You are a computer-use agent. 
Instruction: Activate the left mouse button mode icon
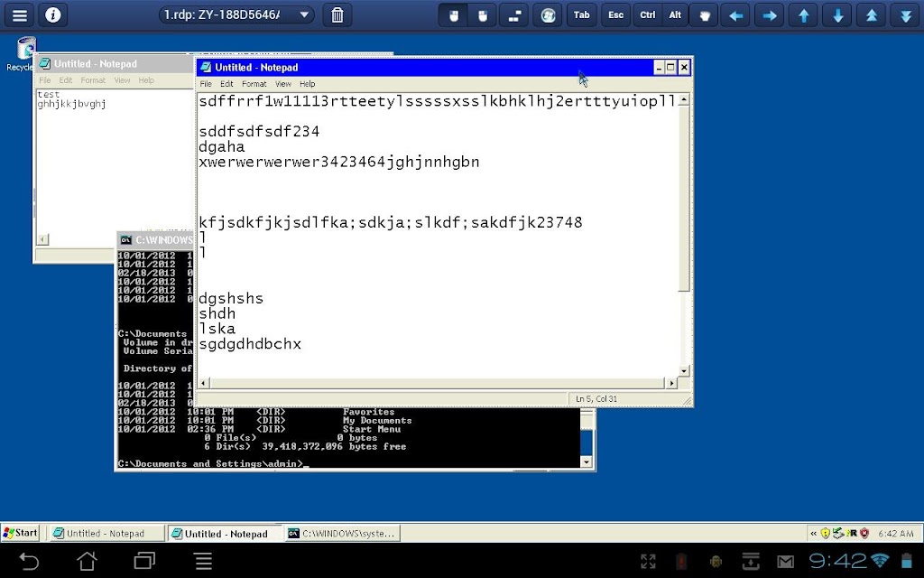[454, 15]
